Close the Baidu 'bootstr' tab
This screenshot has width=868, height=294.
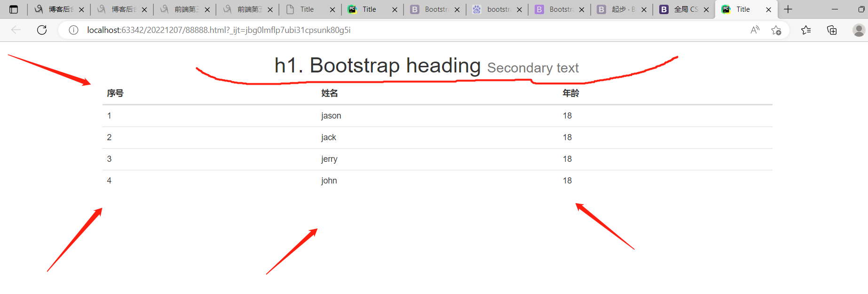[519, 9]
